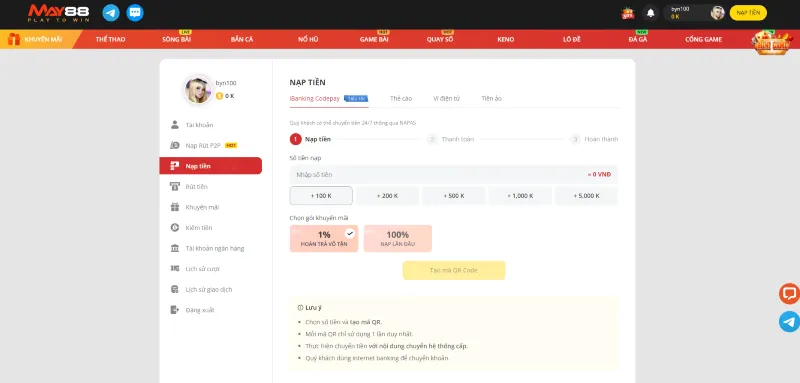Viewport: 800px width, 383px height.
Task: Click the MAY88 logo
Action: coord(59,13)
